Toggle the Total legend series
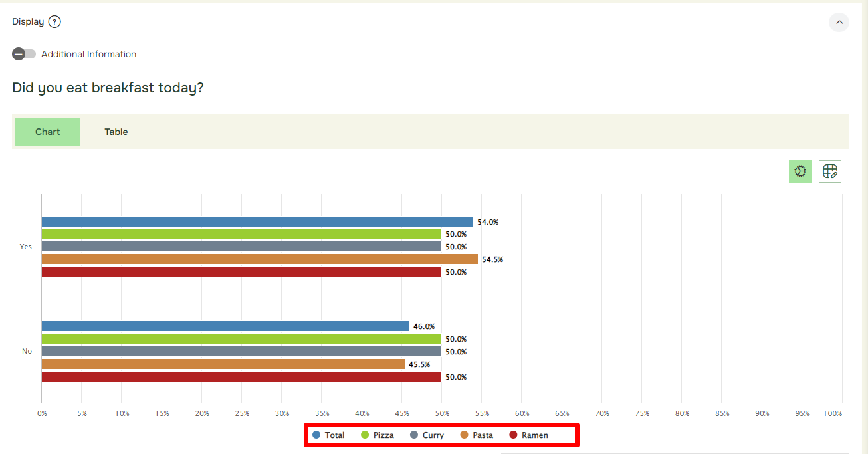This screenshot has width=868, height=454. [328, 435]
